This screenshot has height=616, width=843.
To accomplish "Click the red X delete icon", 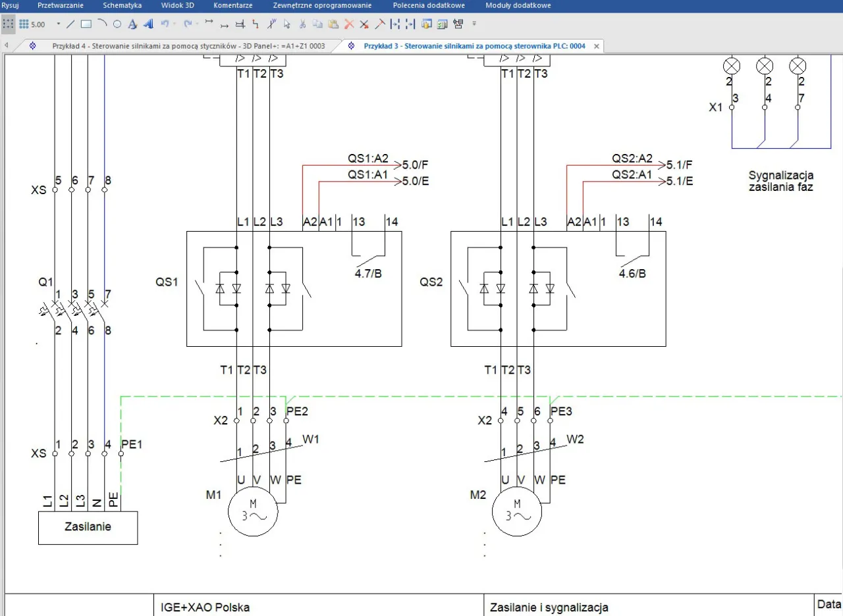I will pyautogui.click(x=349, y=24).
